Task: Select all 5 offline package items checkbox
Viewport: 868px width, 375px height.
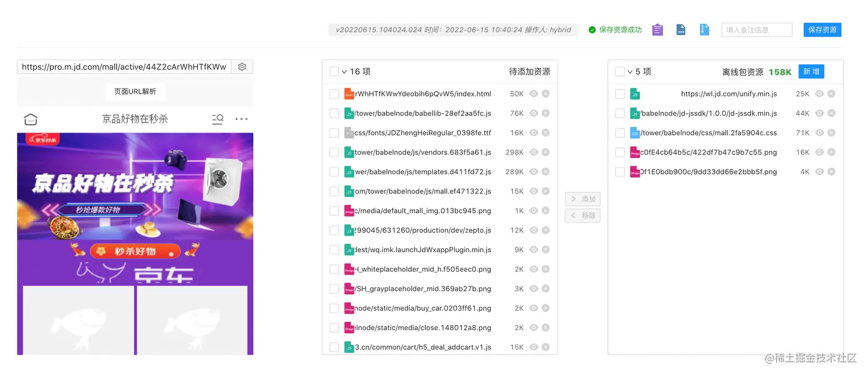Action: (x=620, y=72)
